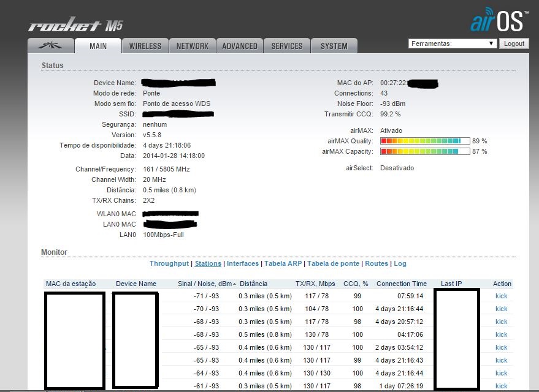Click the airOS logo
This screenshot has width=539, height=392.
coord(499,20)
